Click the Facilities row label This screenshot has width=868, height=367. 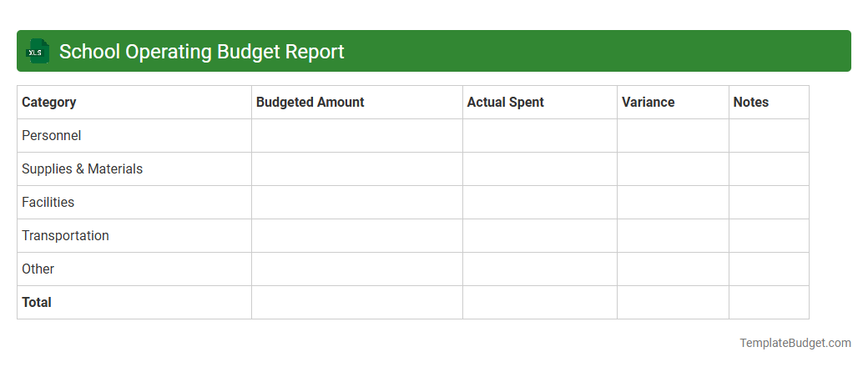(x=48, y=202)
